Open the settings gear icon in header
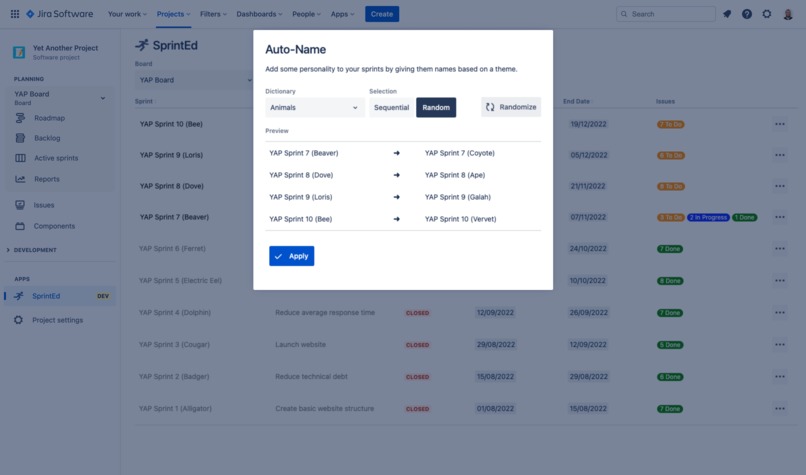The image size is (806, 475). tap(767, 14)
